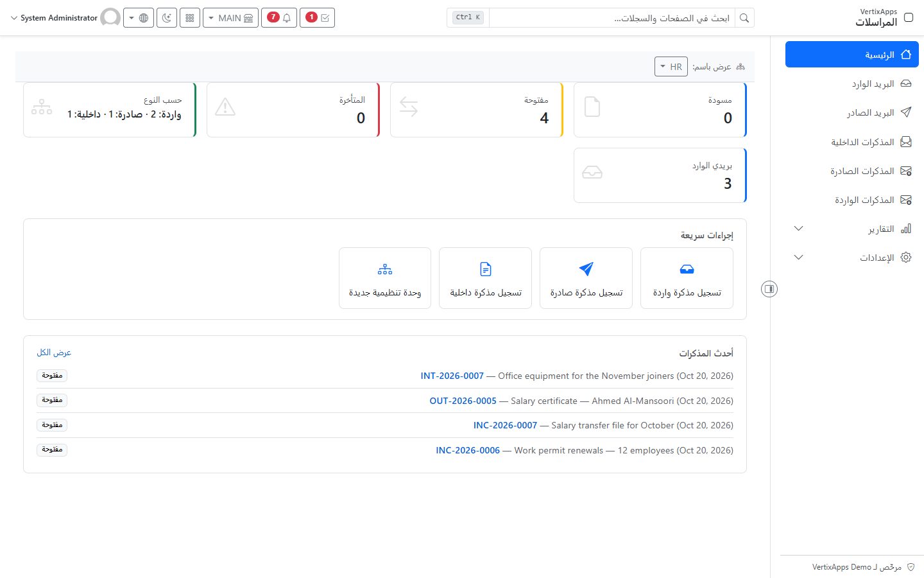Open the language globe dropdown
This screenshot has height=578, width=924.
(139, 18)
